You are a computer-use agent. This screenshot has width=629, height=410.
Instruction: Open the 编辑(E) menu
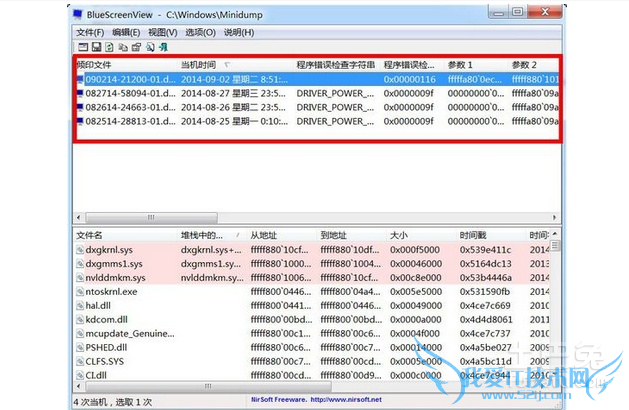[126, 32]
